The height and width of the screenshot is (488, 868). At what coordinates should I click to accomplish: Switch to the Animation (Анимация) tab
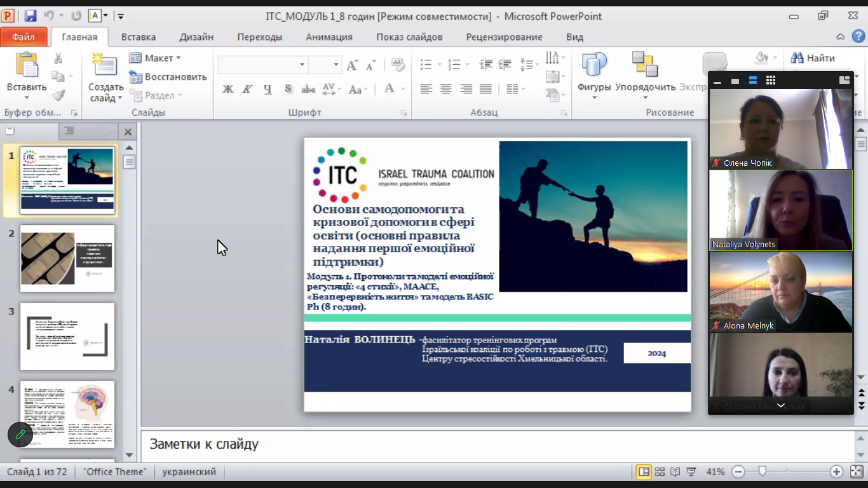pos(329,37)
